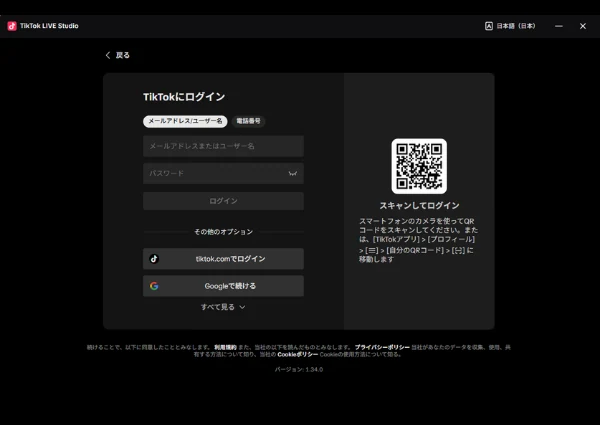Minimize the TikTok LIVE Studio window
Viewport: 600px width, 425px height.
click(559, 26)
